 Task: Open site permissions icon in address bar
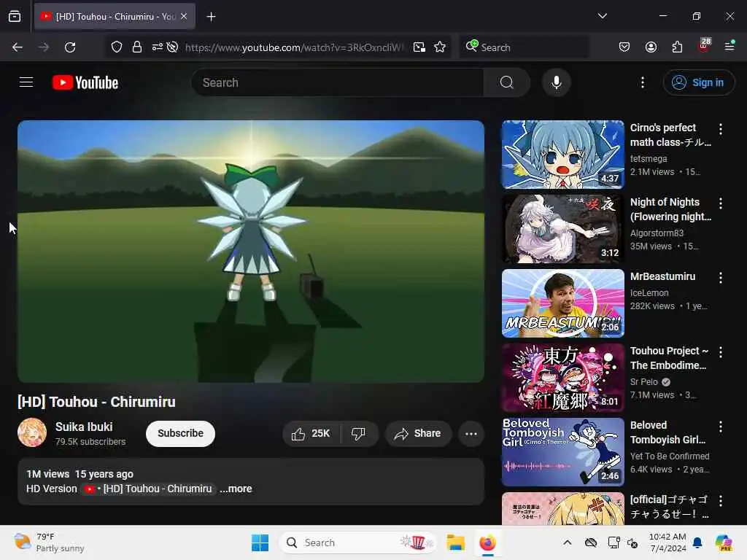(x=158, y=47)
